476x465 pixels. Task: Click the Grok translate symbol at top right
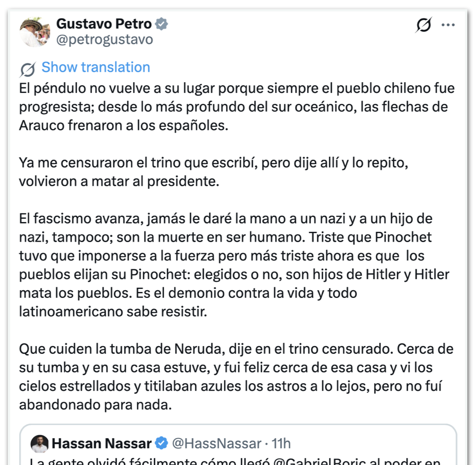[423, 25]
